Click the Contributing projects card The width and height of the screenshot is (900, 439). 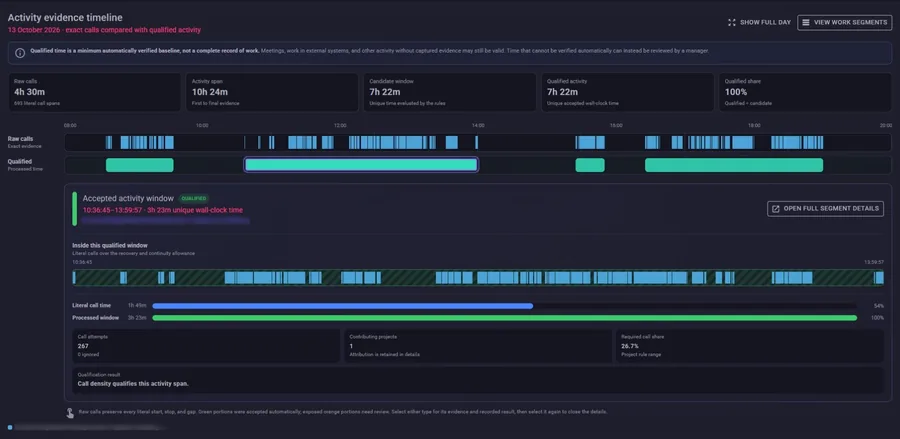click(478, 346)
